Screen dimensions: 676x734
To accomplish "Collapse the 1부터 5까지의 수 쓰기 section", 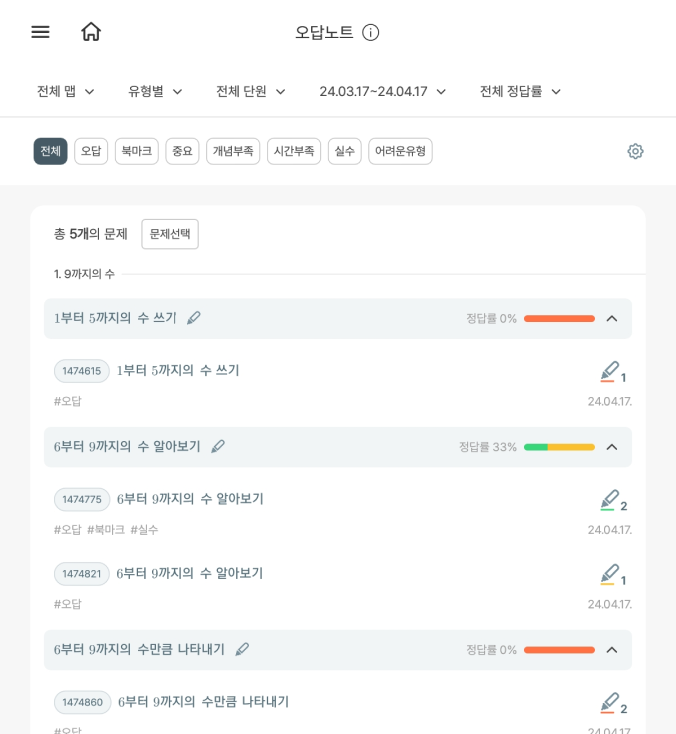I will pos(612,319).
